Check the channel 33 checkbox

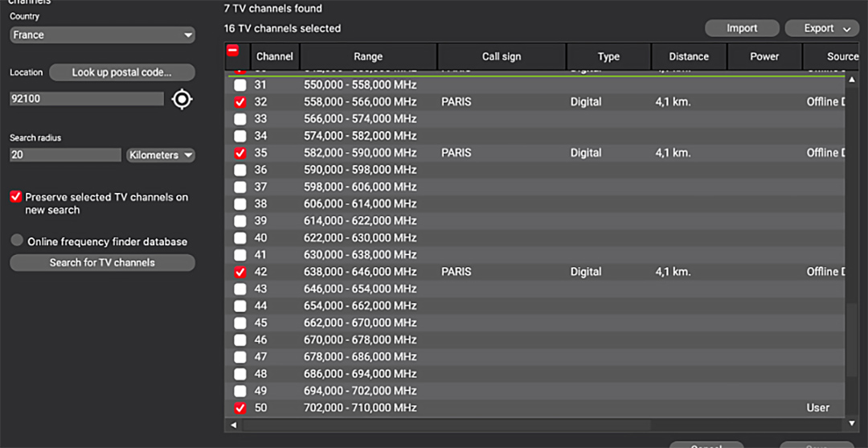(240, 119)
